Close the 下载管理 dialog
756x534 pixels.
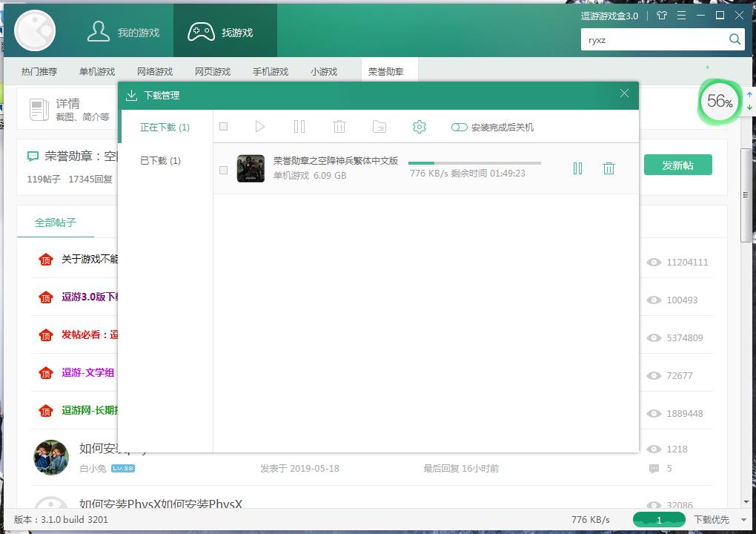point(624,93)
